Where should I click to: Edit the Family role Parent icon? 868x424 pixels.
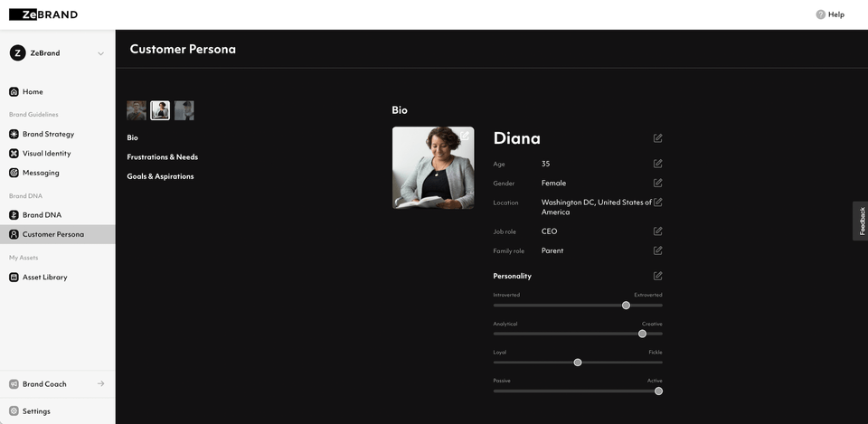[x=657, y=250]
